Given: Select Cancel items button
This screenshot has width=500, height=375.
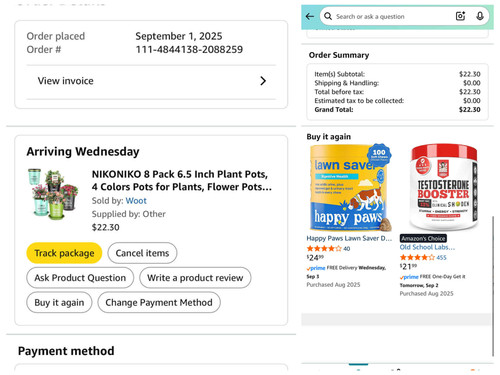Looking at the screenshot, I should coord(142,253).
